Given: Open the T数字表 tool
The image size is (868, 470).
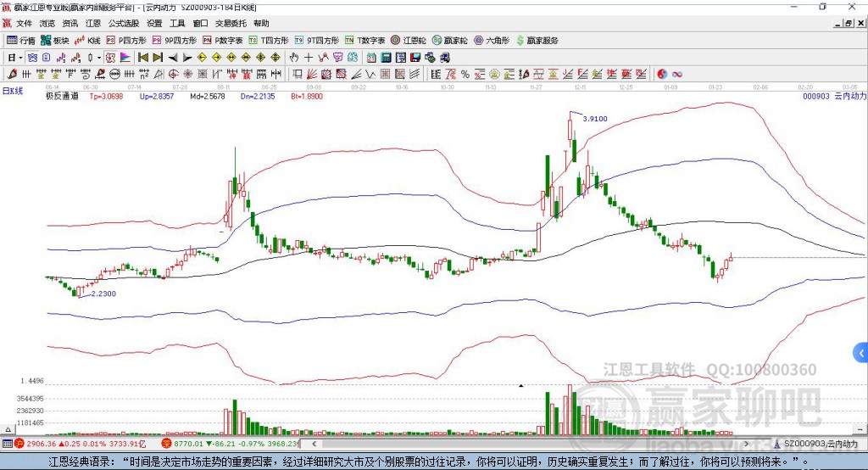Looking at the screenshot, I should click(x=364, y=41).
